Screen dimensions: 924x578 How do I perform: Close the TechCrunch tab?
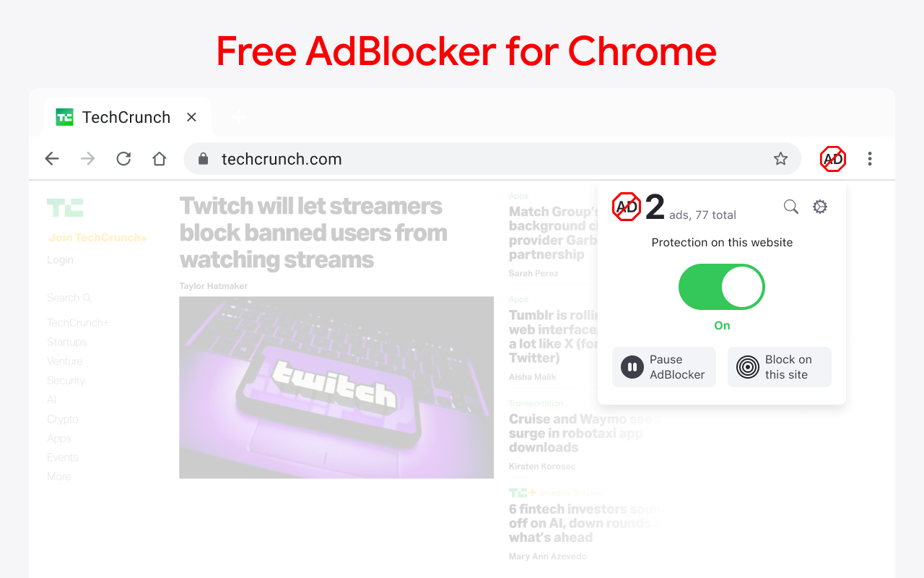[191, 117]
